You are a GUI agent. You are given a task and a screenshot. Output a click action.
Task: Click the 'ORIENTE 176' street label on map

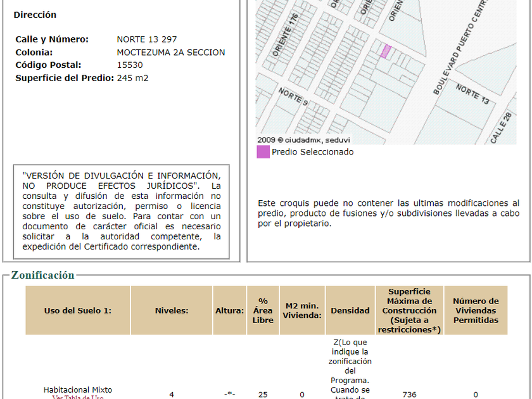tap(286, 35)
